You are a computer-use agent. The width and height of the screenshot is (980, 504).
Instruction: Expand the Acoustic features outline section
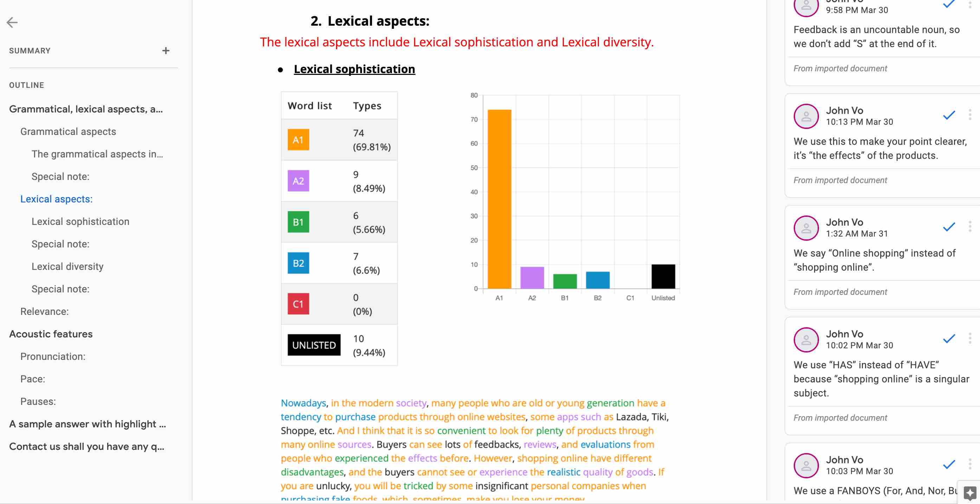click(50, 334)
